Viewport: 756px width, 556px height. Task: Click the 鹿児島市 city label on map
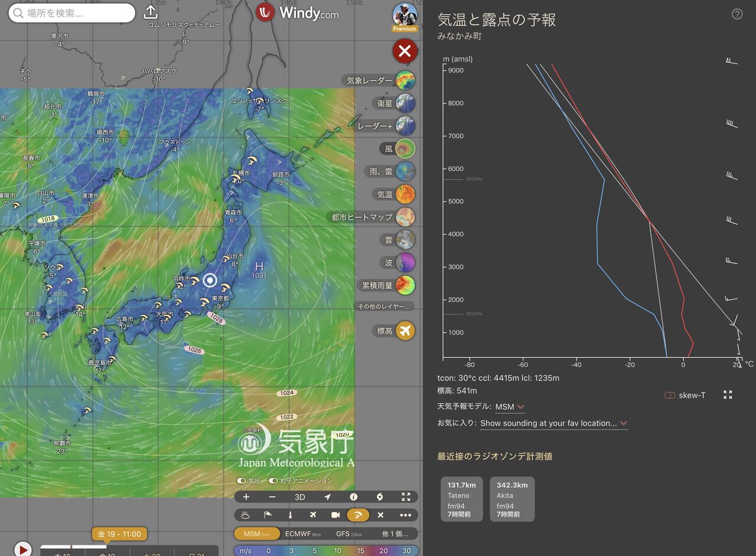click(99, 363)
